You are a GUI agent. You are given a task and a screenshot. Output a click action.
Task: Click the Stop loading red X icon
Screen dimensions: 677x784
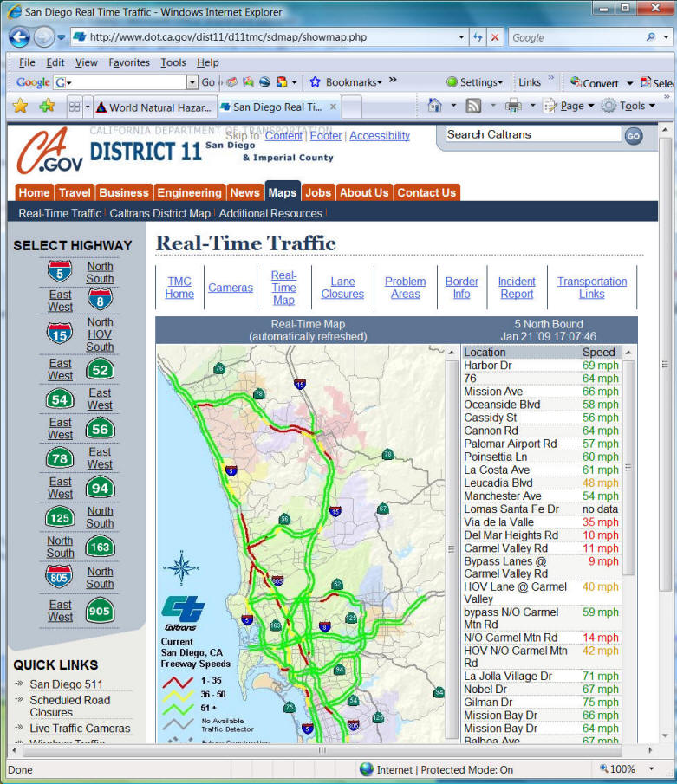tap(495, 37)
